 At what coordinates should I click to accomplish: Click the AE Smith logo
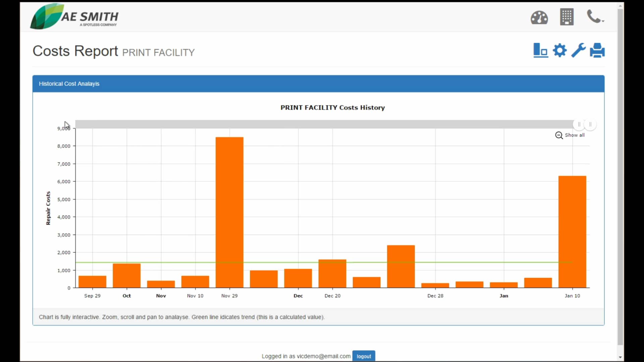point(74,16)
